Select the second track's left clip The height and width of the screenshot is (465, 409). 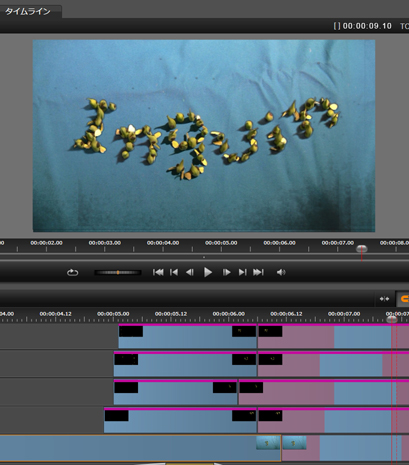tap(185, 364)
